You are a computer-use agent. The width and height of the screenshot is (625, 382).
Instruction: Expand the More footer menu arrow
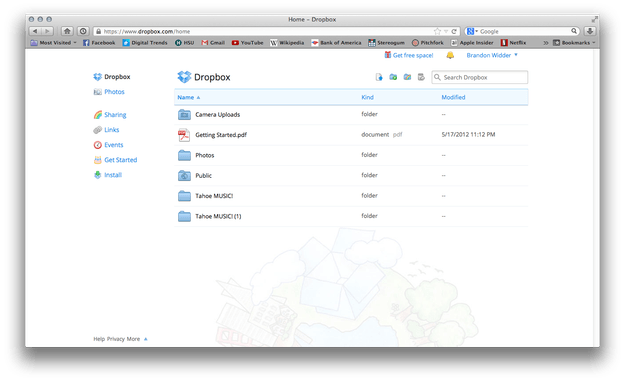tap(145, 339)
